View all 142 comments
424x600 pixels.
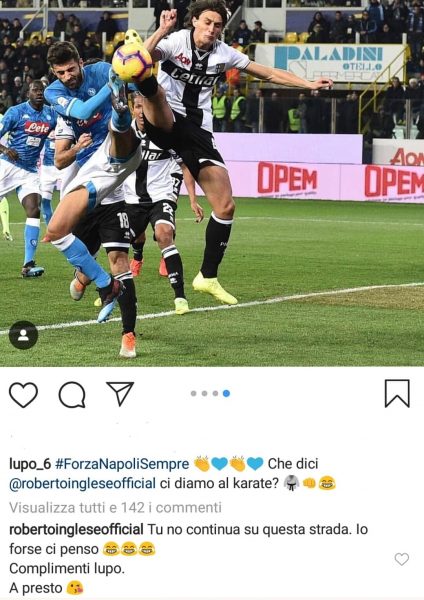[115, 507]
